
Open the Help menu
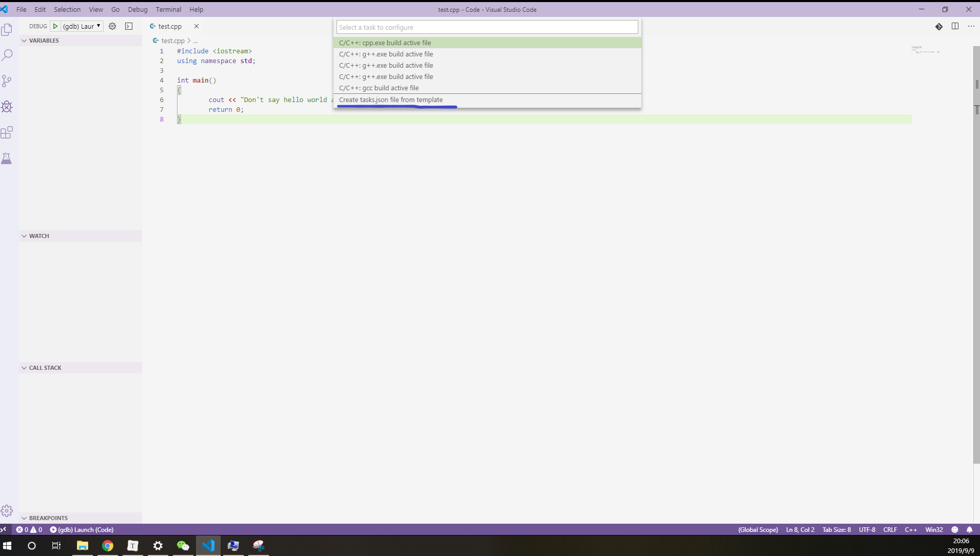coord(197,9)
